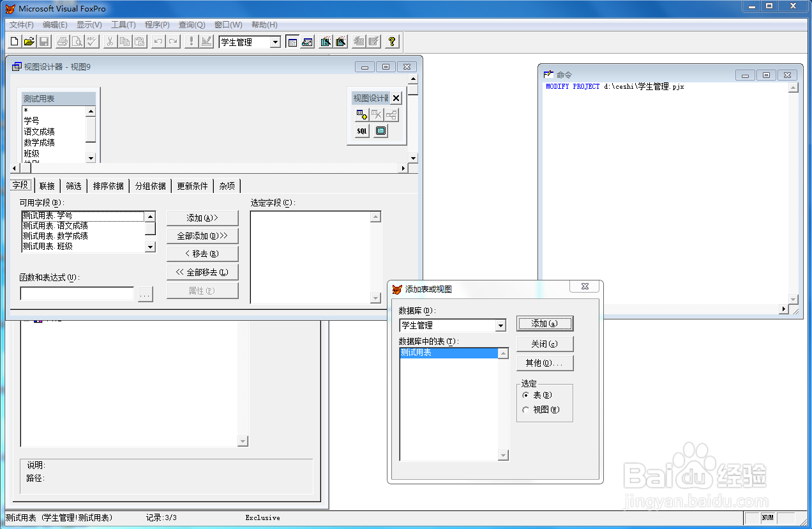Switch to the 筛选 tab
Screen dimensions: 812x529
tap(74, 186)
